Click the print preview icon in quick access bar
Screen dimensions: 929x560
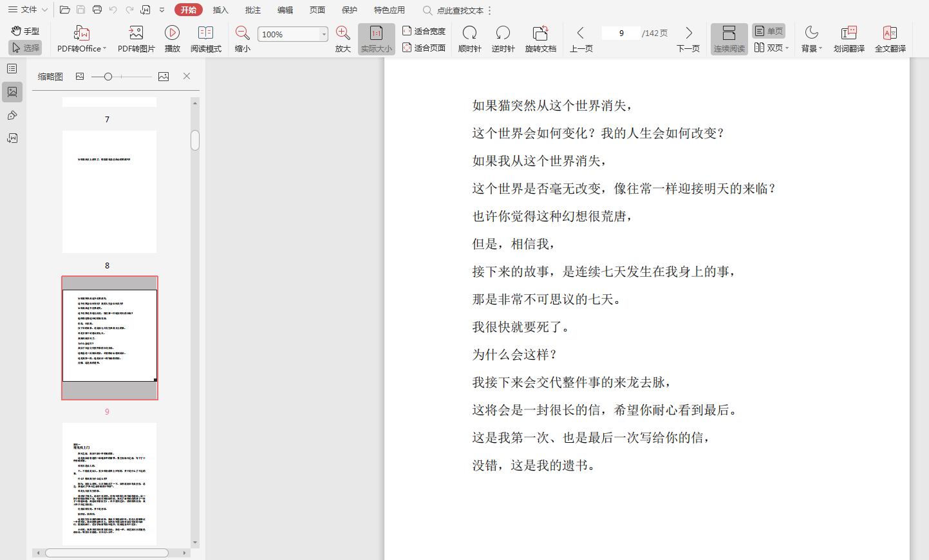pos(145,10)
